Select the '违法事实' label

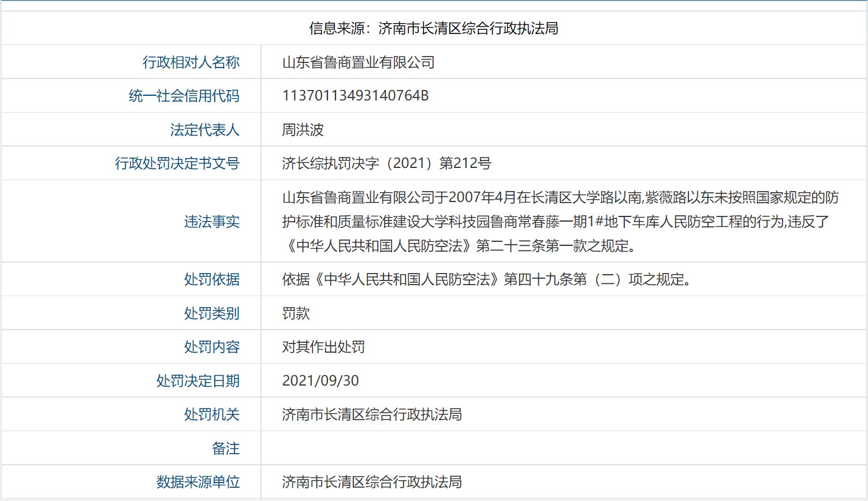pos(212,222)
